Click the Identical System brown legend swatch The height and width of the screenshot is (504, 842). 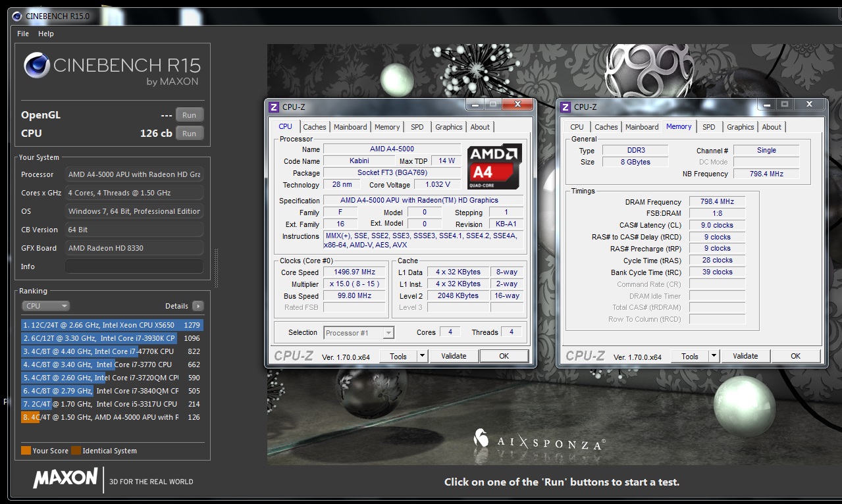click(76, 451)
